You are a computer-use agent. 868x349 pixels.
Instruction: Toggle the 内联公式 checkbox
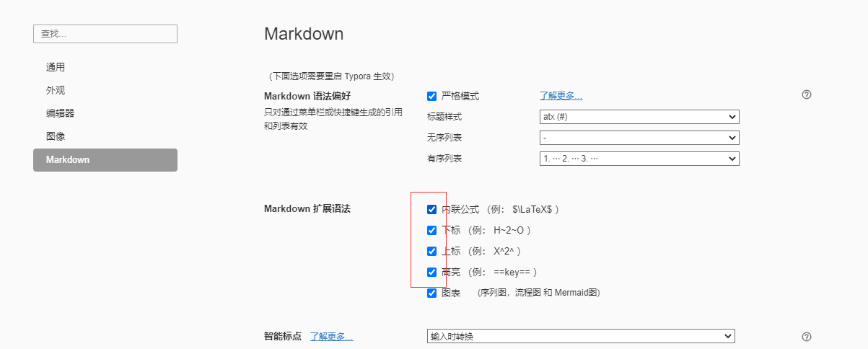(x=431, y=210)
